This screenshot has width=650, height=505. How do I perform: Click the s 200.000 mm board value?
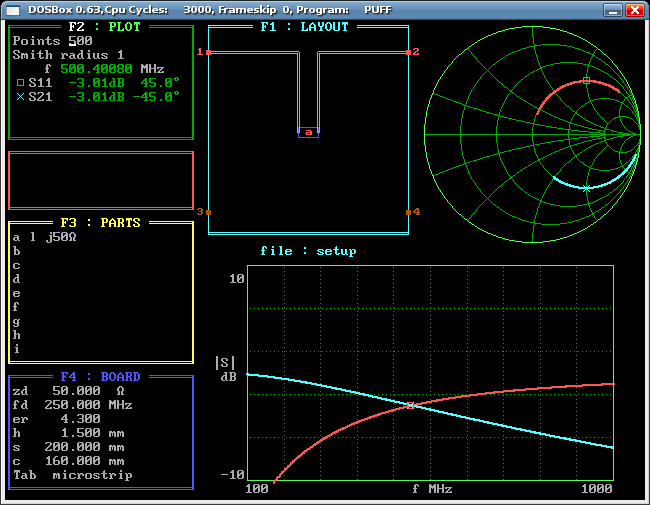(x=84, y=447)
